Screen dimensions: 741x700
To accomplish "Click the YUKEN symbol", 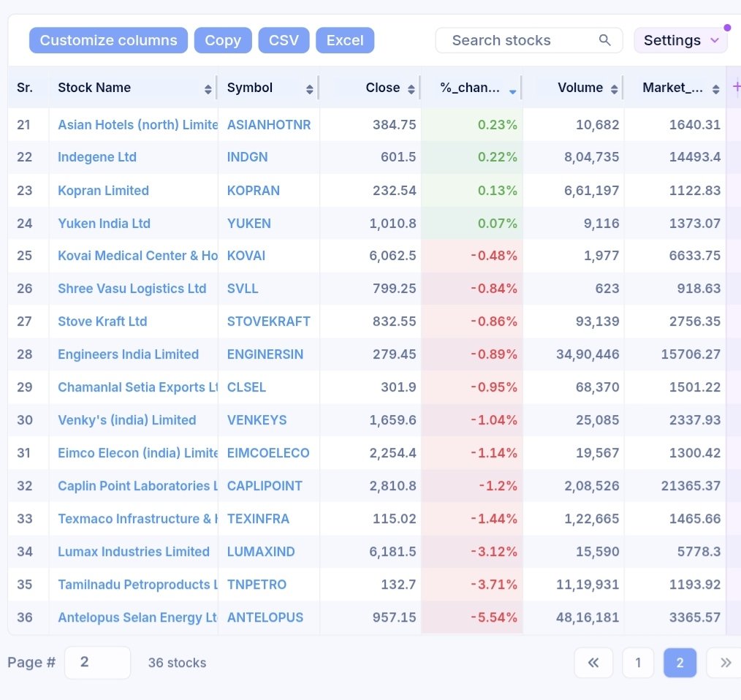I will coord(249,223).
